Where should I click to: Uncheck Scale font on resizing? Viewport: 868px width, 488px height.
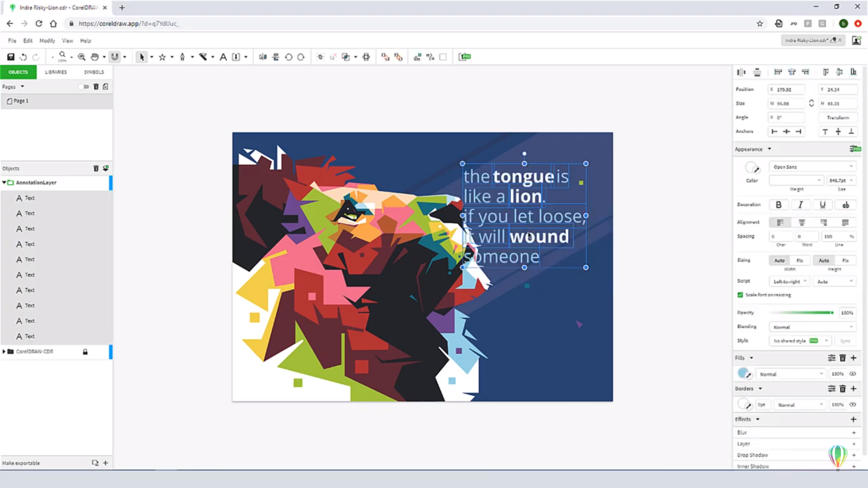point(740,295)
